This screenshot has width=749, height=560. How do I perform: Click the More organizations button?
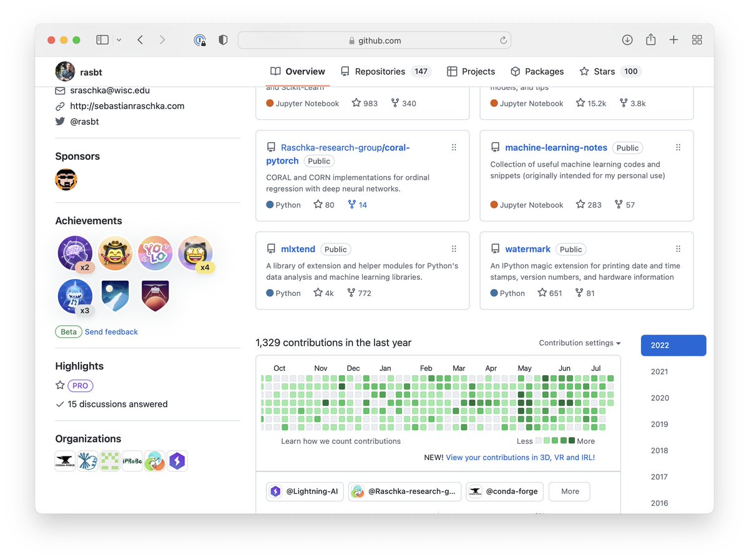tap(569, 491)
